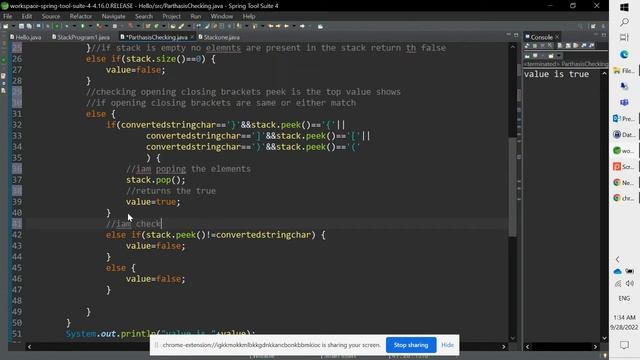Close the Console view tab
This screenshot has height=360, width=640.
coord(557,37)
